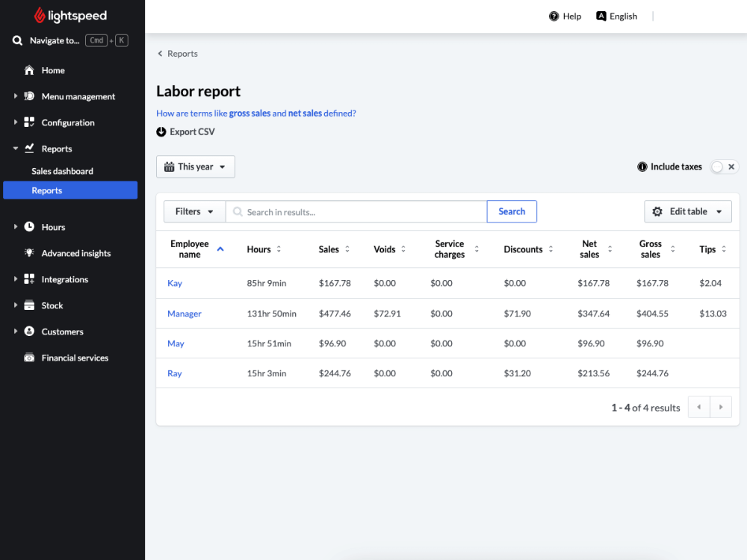
Task: Expand the Filters dropdown
Action: [x=193, y=211]
